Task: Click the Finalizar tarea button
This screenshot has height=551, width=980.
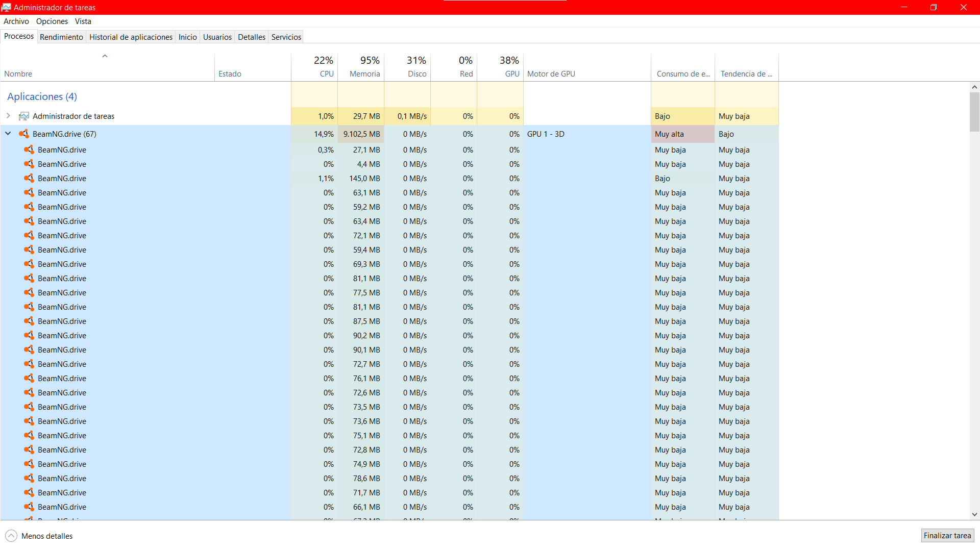Action: (947, 536)
